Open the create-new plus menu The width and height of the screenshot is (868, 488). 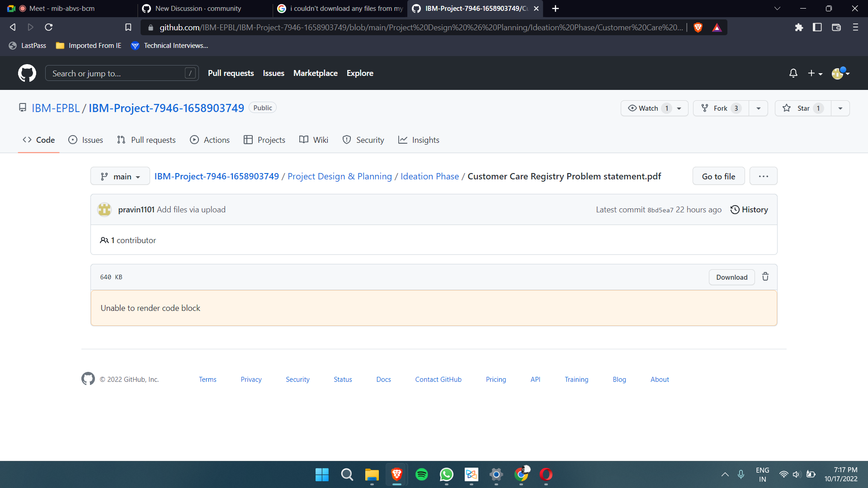coord(815,73)
